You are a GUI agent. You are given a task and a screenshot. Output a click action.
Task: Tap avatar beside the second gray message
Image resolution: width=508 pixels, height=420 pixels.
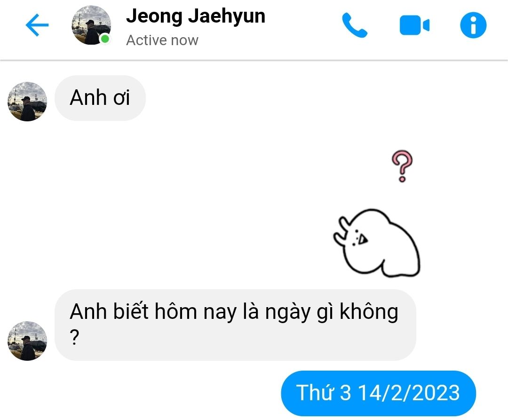(27, 341)
